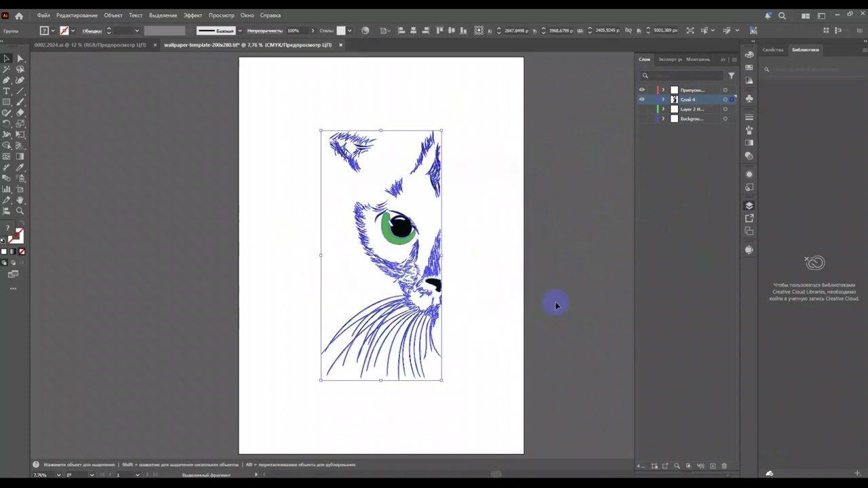Open the brush definition Базовая dropdown
Image resolution: width=868 pixels, height=488 pixels.
point(239,30)
